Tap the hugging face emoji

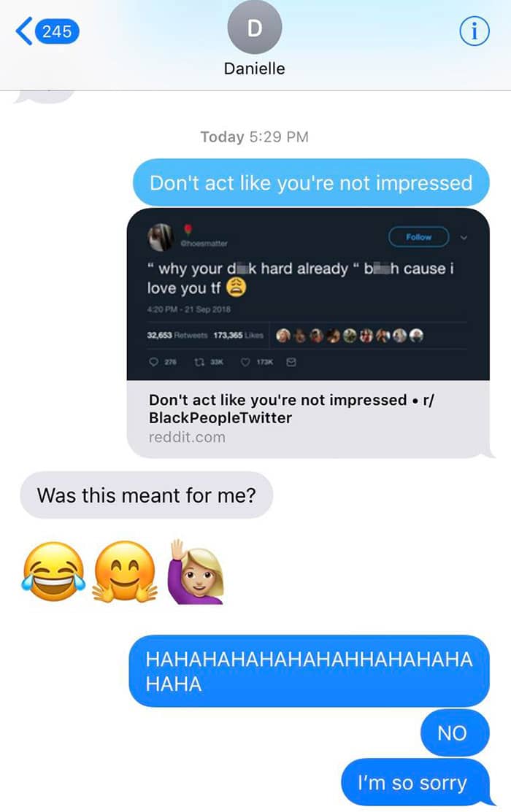click(x=124, y=572)
